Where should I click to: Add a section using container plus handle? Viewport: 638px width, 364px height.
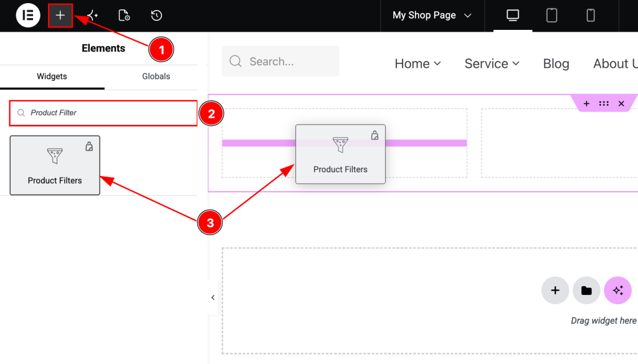[x=586, y=103]
